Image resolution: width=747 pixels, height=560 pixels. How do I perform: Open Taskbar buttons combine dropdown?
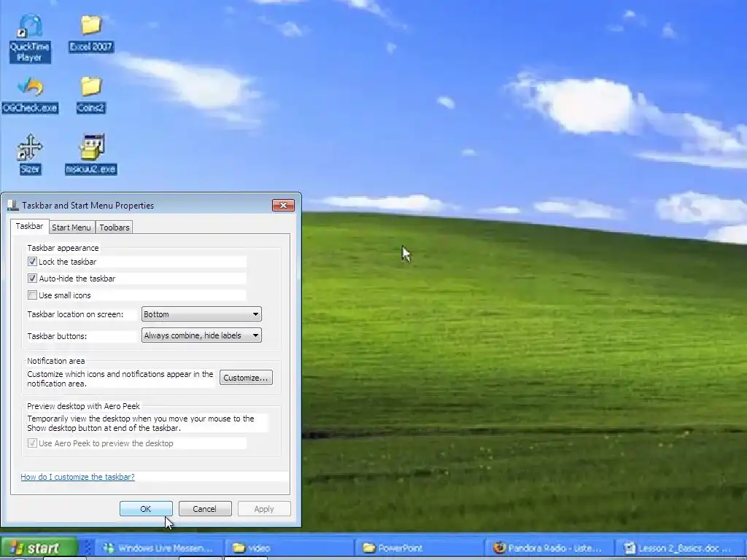tap(201, 335)
